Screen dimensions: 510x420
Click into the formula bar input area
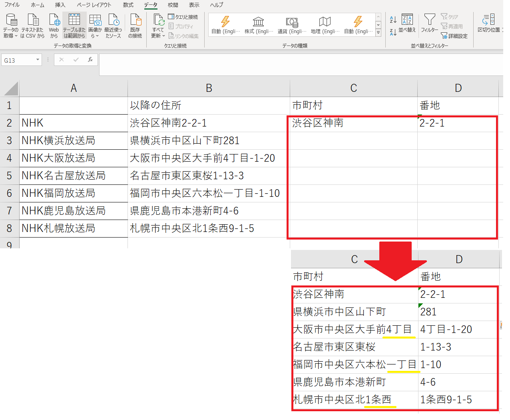[x=301, y=64]
